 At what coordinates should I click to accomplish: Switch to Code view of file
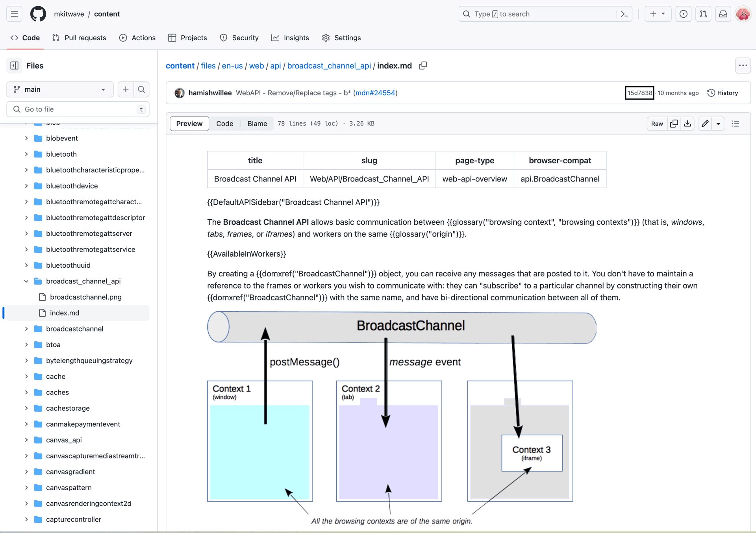pyautogui.click(x=224, y=124)
